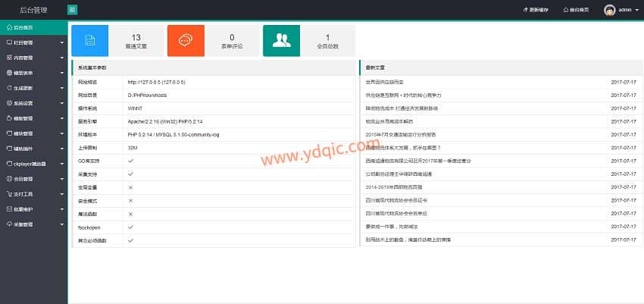Click the checkmark in the fsockopen row
Image resolution: width=644 pixels, height=304 pixels.
(x=130, y=227)
